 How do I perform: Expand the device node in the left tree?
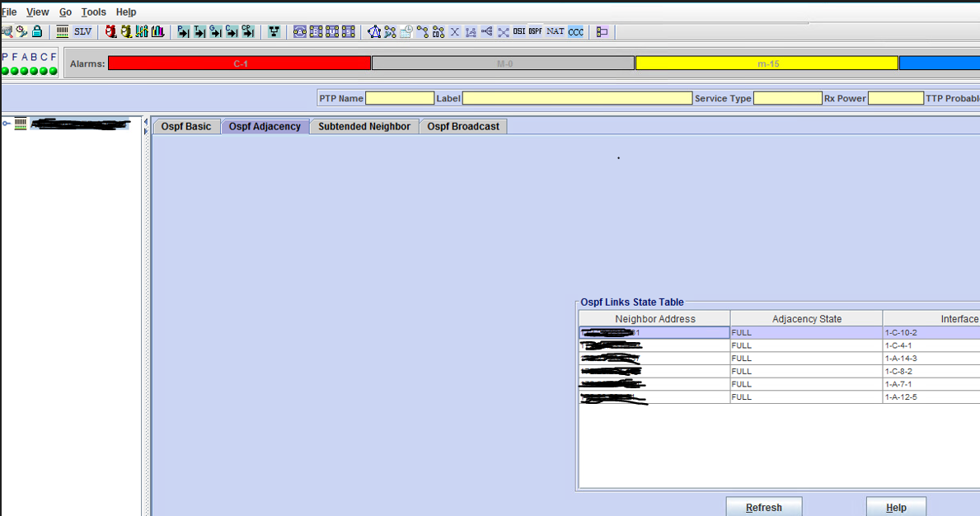tap(7, 124)
